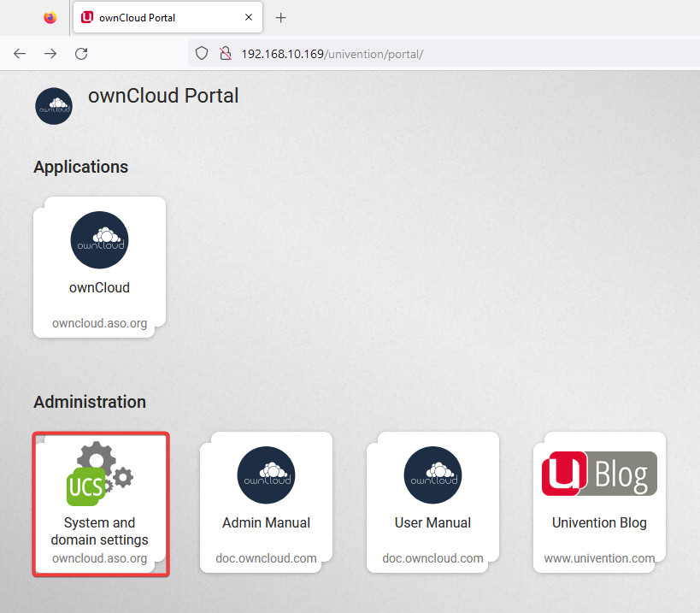
Task: Open the System and domain settings link
Action: [99, 531]
